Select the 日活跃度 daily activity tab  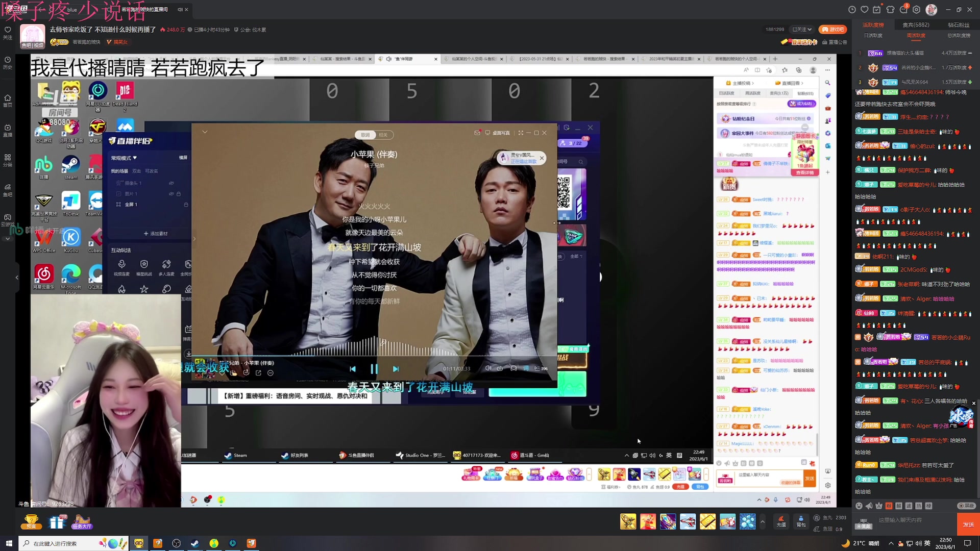coord(873,36)
